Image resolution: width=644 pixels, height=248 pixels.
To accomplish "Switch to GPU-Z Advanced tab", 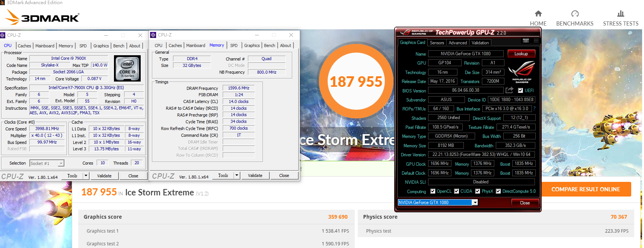I will click(458, 43).
